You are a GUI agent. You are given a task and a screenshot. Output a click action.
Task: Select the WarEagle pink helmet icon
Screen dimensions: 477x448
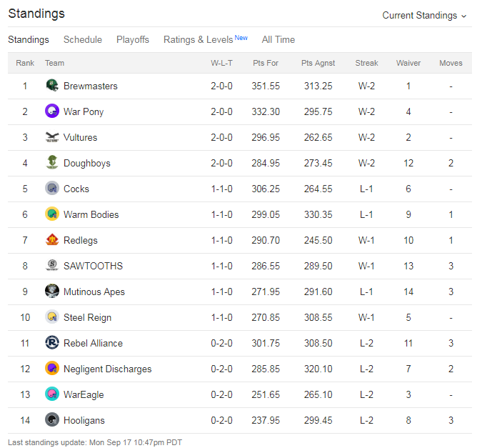point(52,394)
